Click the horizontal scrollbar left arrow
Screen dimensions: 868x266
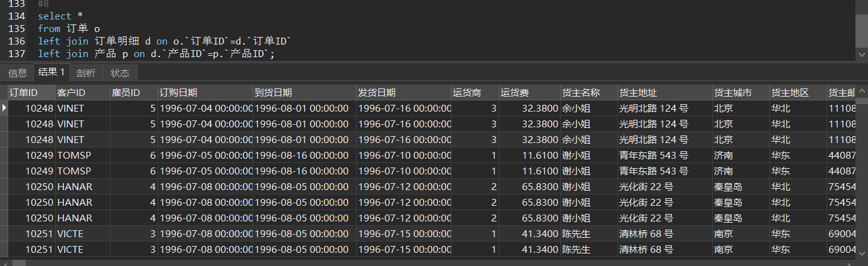tap(4, 262)
